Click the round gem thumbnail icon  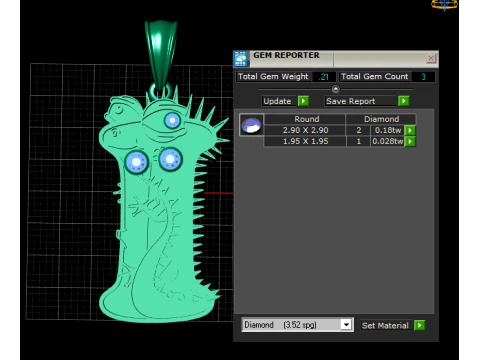(251, 125)
